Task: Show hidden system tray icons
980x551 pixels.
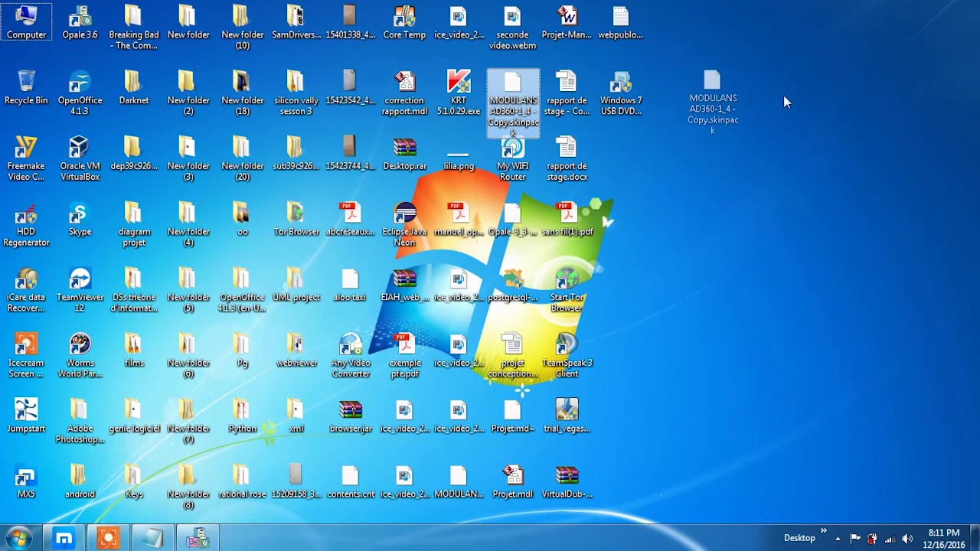Action: [x=838, y=539]
